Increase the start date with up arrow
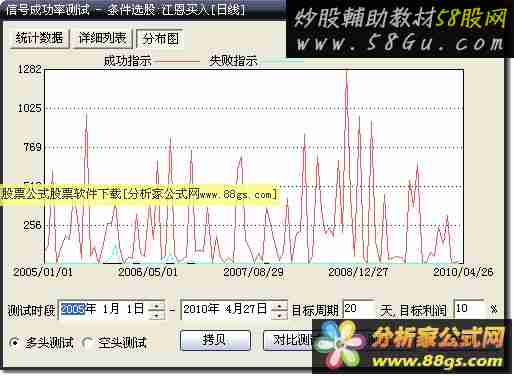Viewport: 514px width, 376px height. click(156, 305)
